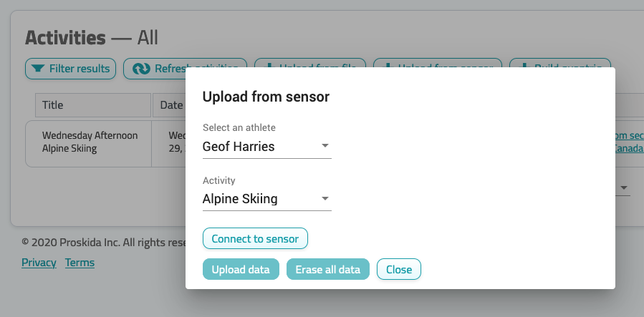Open the Terms link in footer
The image size is (644, 317).
pyautogui.click(x=80, y=263)
